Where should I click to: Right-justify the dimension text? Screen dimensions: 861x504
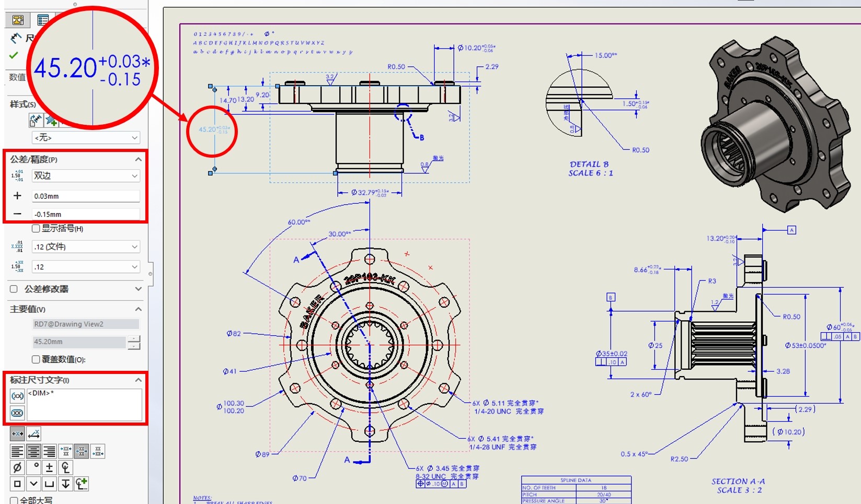(50, 451)
